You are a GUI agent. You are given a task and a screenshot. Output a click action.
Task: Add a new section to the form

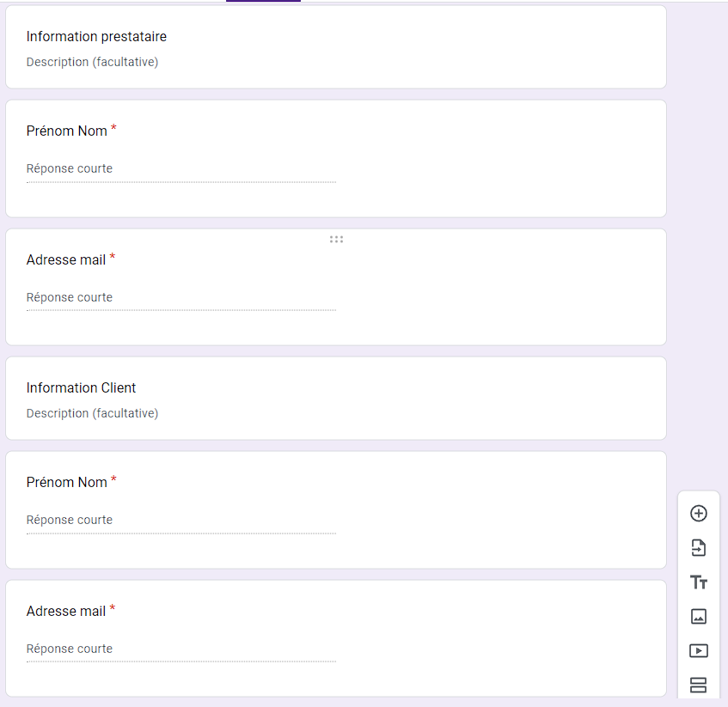pos(699,685)
